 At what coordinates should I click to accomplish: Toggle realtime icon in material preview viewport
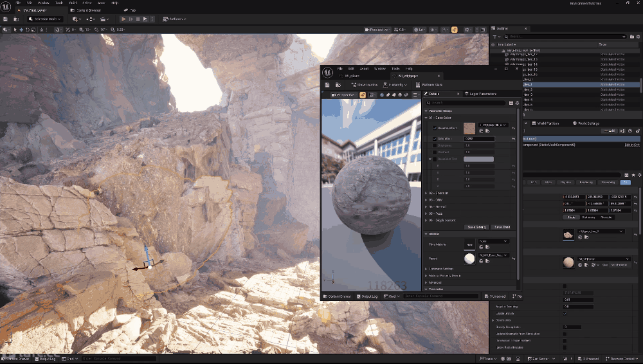click(x=363, y=95)
